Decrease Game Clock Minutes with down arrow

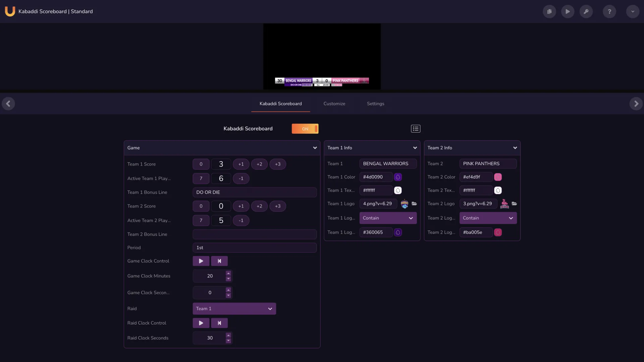coord(228,279)
